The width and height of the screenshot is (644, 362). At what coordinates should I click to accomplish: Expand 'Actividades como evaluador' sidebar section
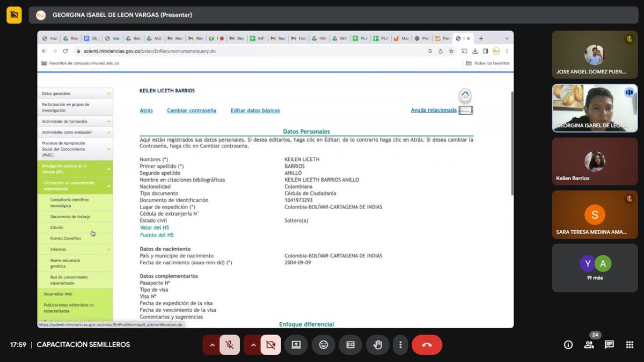click(x=75, y=132)
